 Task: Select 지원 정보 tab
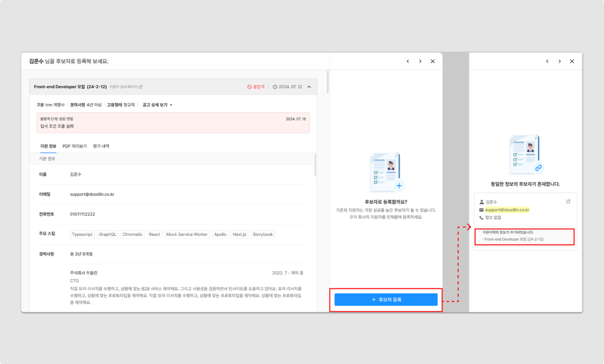click(x=48, y=146)
